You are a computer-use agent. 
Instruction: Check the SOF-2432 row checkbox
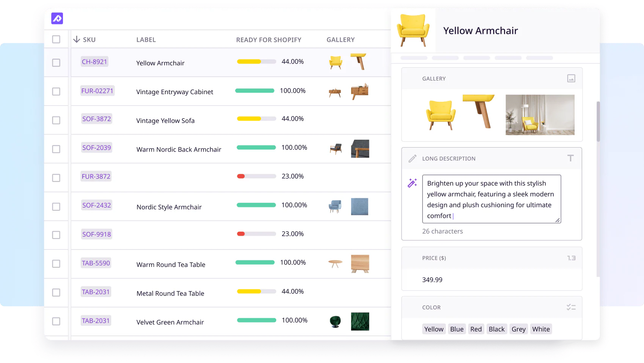point(56,207)
